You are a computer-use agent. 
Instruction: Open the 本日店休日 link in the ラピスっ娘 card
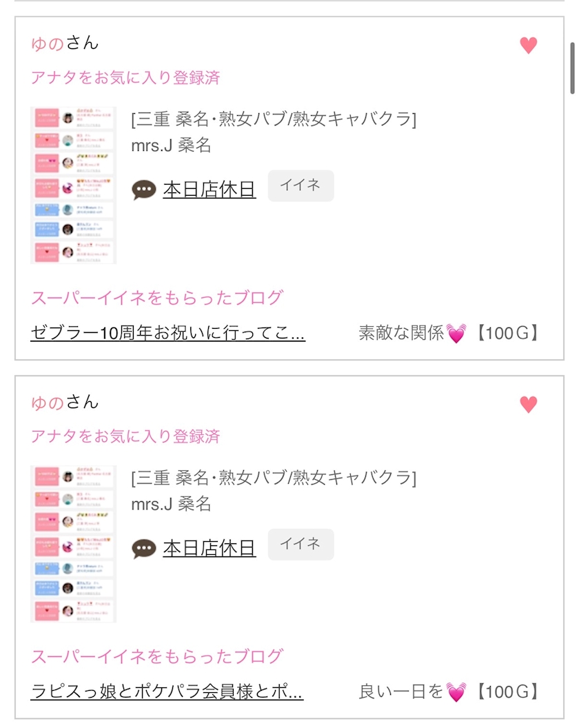209,548
